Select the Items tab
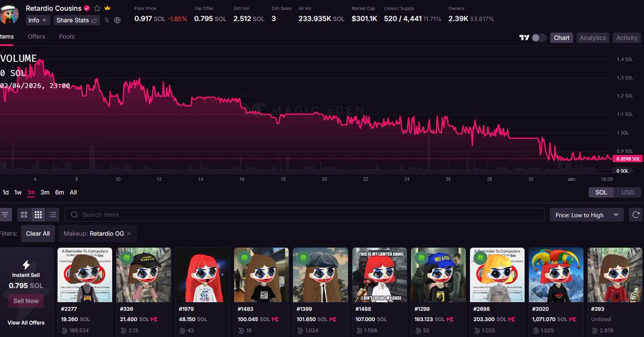The image size is (644, 337). pos(7,36)
